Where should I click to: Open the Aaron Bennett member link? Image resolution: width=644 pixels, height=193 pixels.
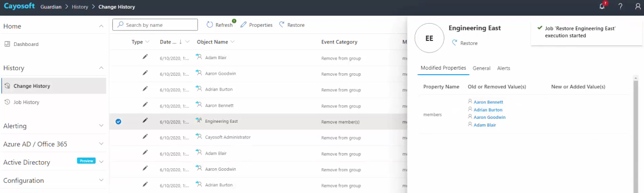tap(488, 102)
